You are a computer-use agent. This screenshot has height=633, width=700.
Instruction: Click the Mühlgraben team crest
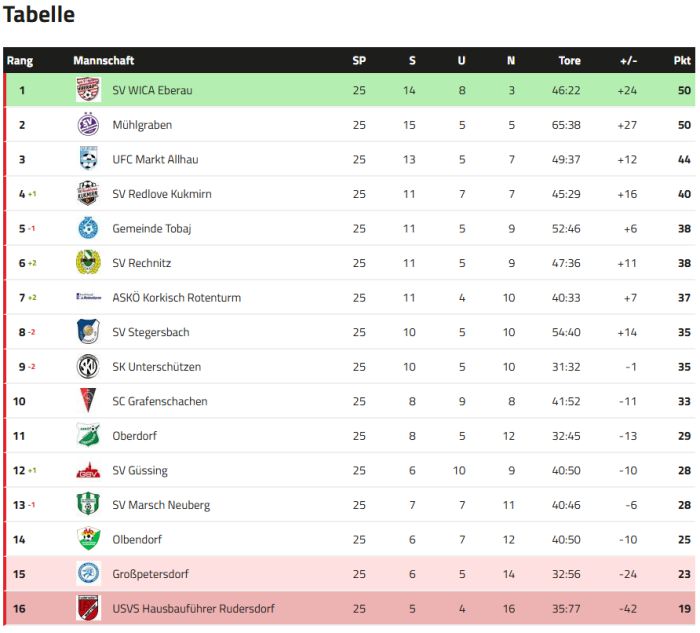[88, 125]
